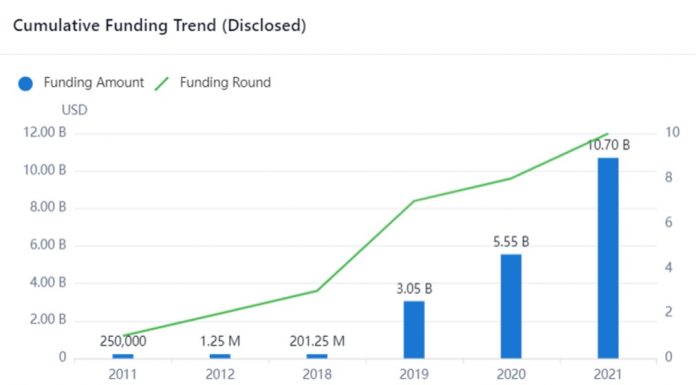The width and height of the screenshot is (696, 385).
Task: Click the Funding Round legend label
Action: (225, 83)
